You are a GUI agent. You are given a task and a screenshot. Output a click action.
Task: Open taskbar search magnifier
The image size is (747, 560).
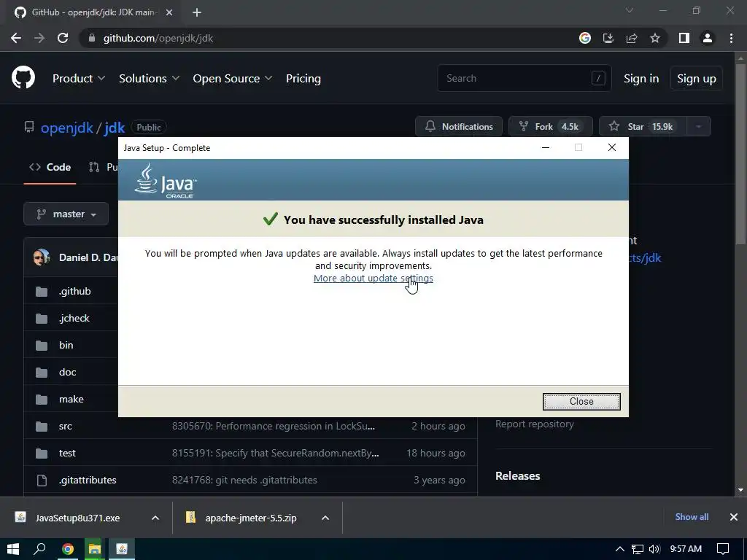click(39, 549)
